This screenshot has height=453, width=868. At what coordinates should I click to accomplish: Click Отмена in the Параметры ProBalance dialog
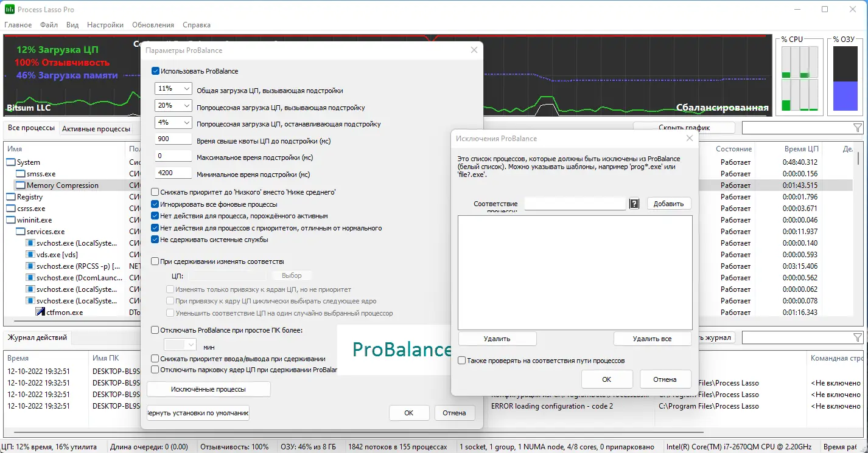[x=455, y=413]
